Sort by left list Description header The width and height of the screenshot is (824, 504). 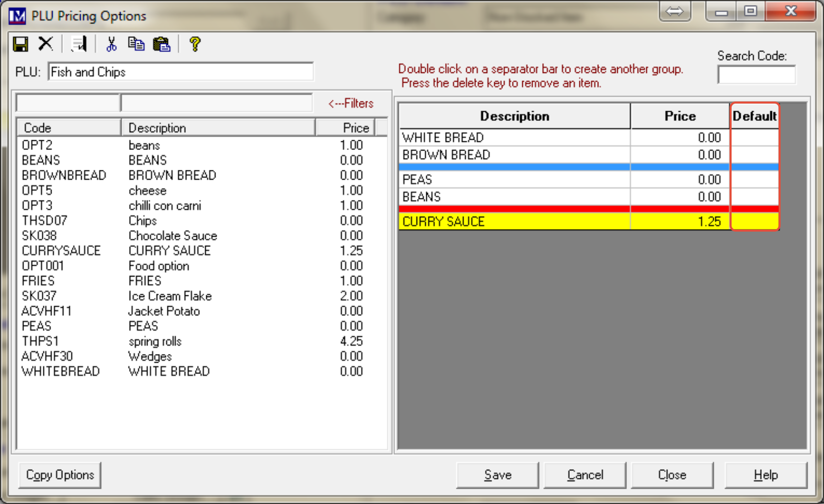coord(218,128)
